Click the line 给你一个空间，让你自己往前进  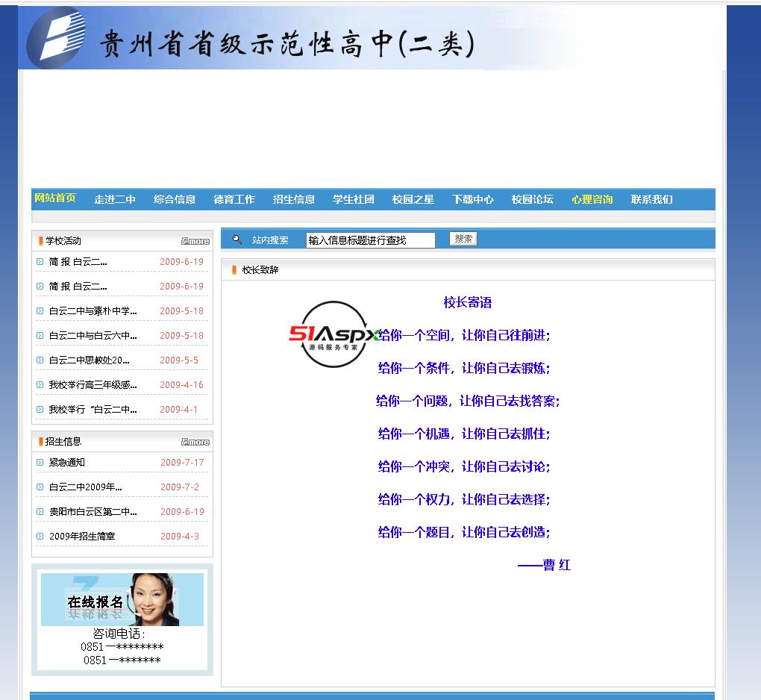coord(464,335)
